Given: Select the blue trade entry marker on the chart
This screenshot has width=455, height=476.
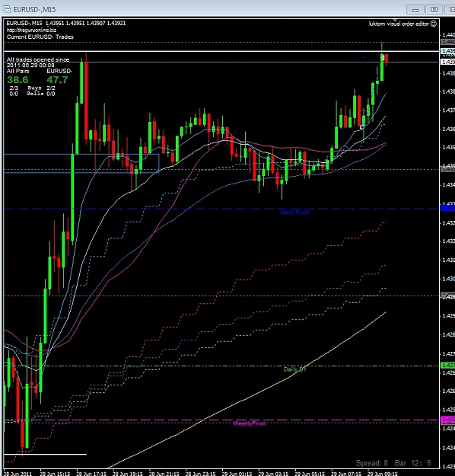Looking at the screenshot, I should (362, 127).
